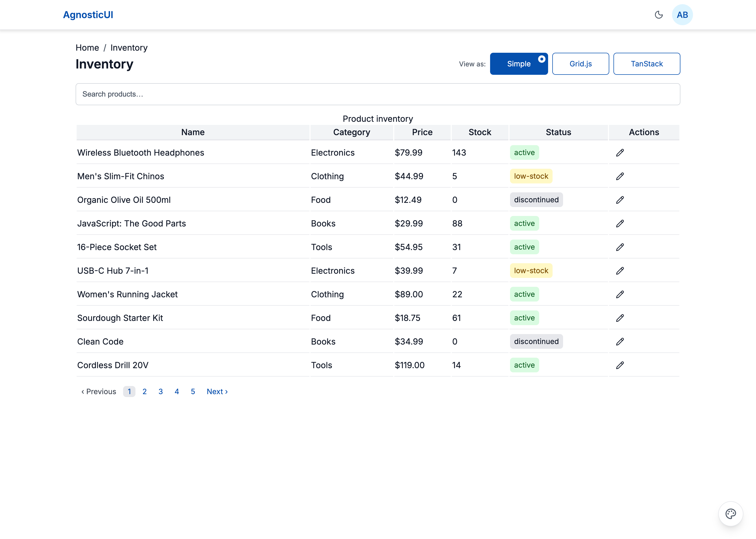Open the AB user avatar menu

pyautogui.click(x=682, y=15)
